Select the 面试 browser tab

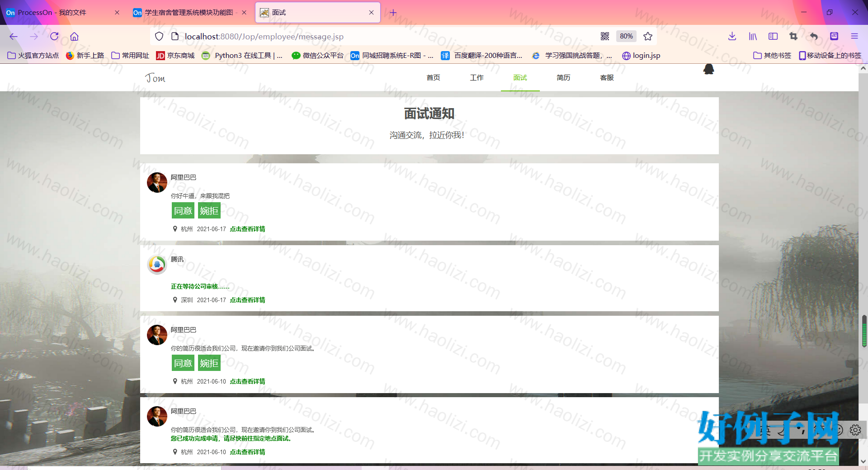(x=316, y=13)
